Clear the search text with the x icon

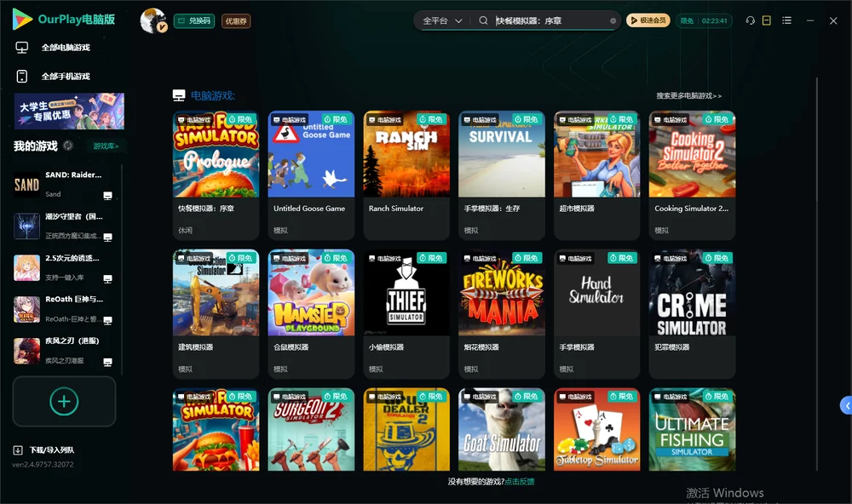(613, 20)
